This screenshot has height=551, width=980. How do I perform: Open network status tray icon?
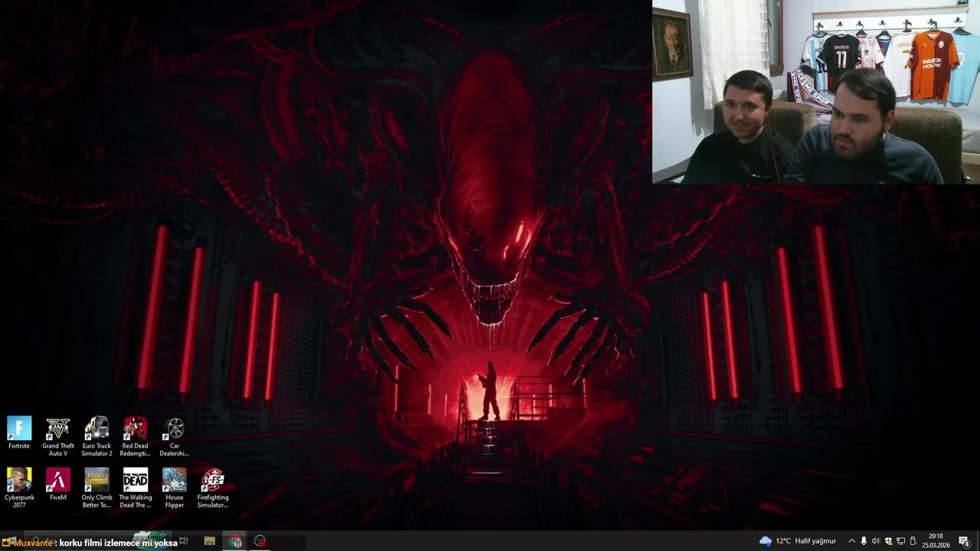[900, 541]
